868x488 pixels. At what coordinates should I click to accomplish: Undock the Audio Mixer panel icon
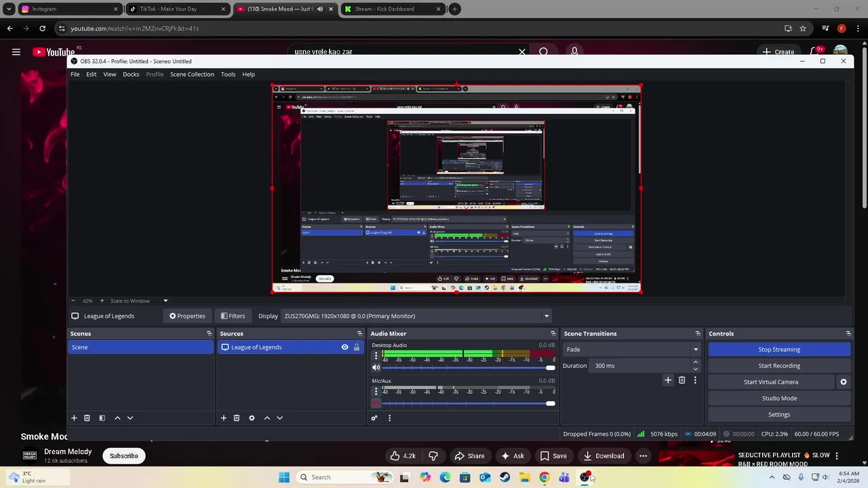pyautogui.click(x=553, y=333)
